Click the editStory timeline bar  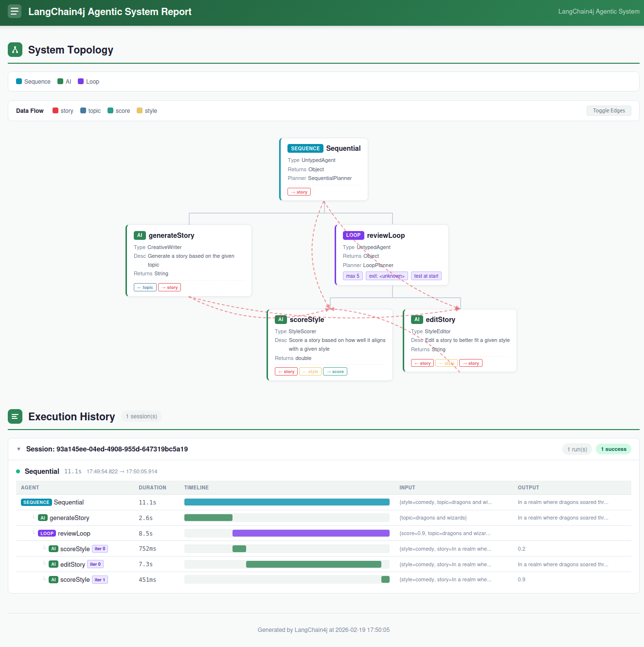(x=313, y=564)
